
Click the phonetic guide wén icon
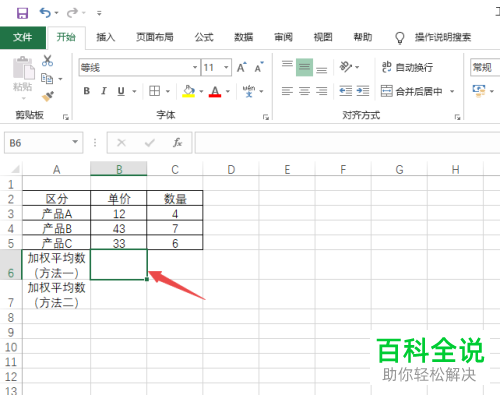(x=249, y=91)
